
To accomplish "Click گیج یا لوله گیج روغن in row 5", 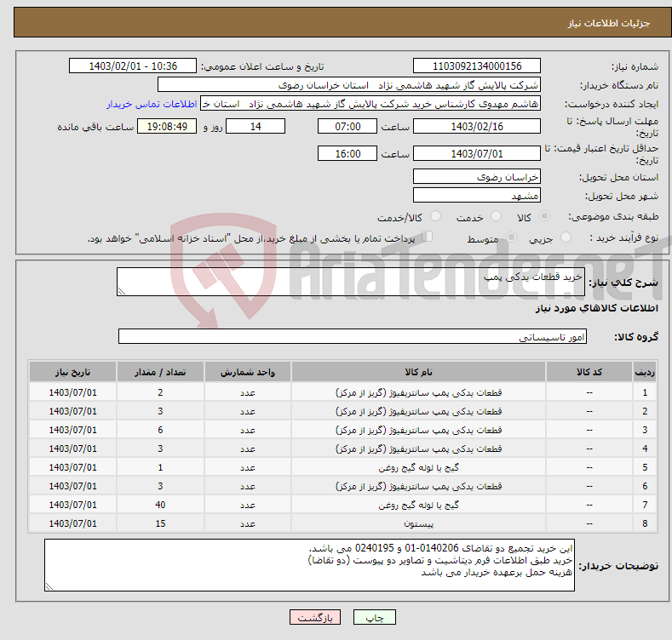I will click(x=418, y=467).
